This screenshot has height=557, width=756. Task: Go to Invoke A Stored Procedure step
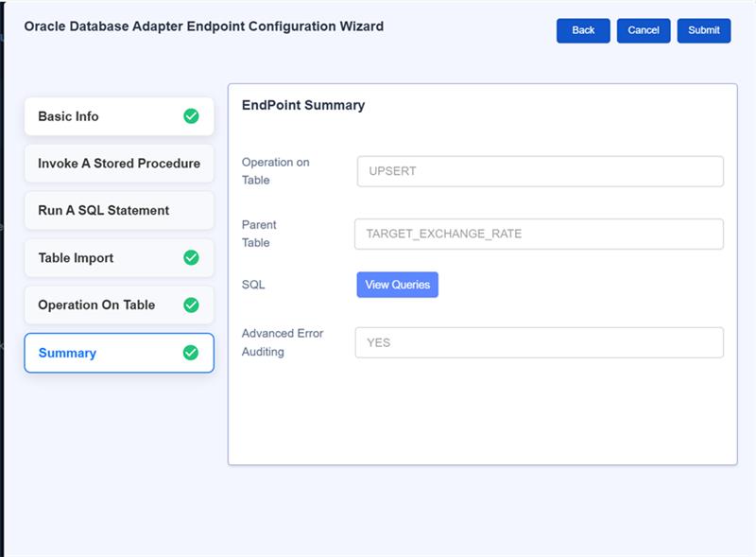point(119,164)
